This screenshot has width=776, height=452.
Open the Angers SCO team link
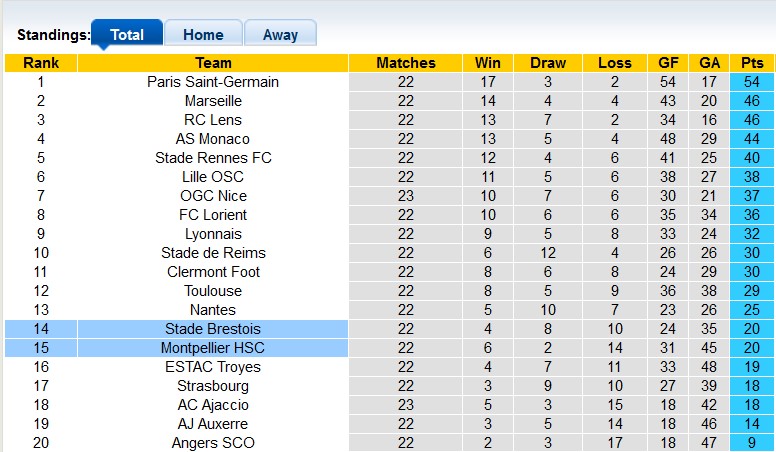[x=213, y=443]
